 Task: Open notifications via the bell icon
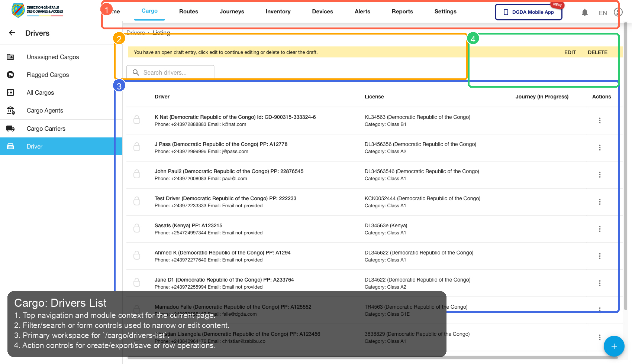tap(585, 12)
